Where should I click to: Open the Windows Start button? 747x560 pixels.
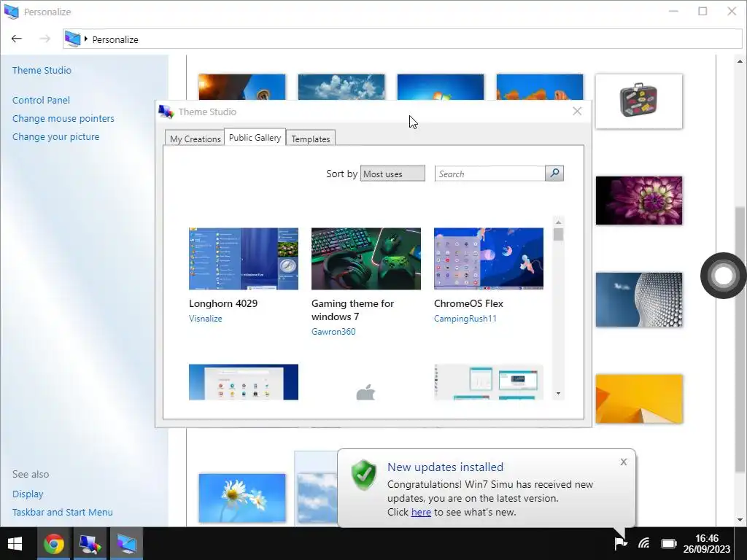15,544
